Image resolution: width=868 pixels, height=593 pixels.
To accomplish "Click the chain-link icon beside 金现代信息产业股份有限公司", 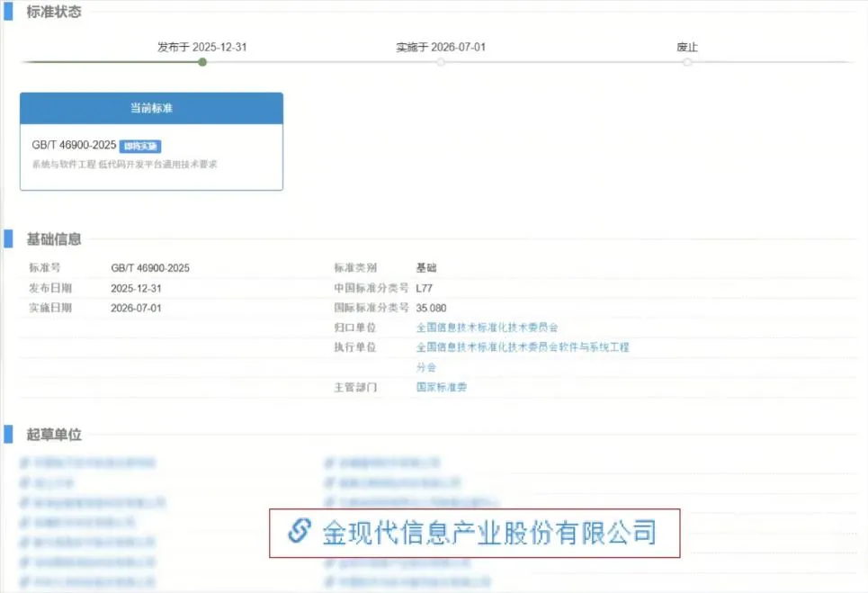I will tap(298, 531).
